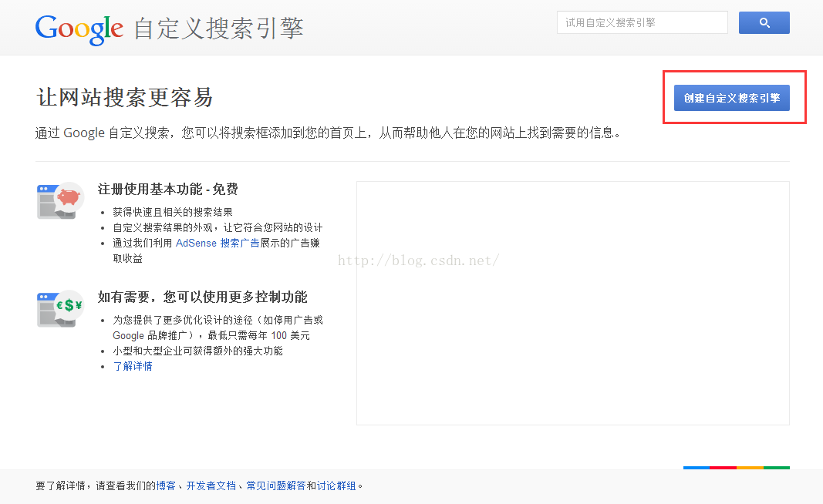Viewport: 823px width, 504px height.
Task: Click the Google logo
Action: click(x=79, y=29)
